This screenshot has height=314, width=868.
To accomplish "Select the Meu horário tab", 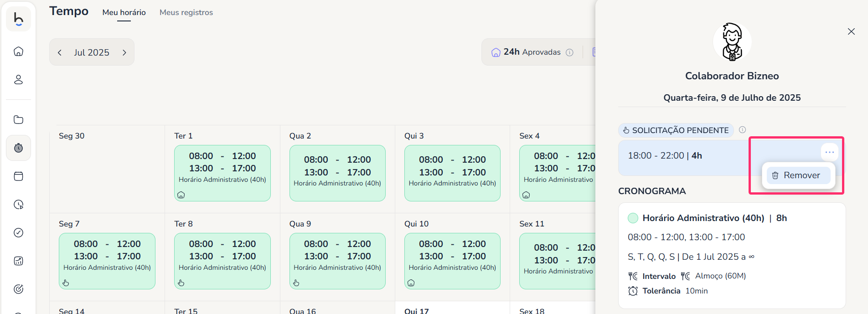I will click(x=124, y=13).
